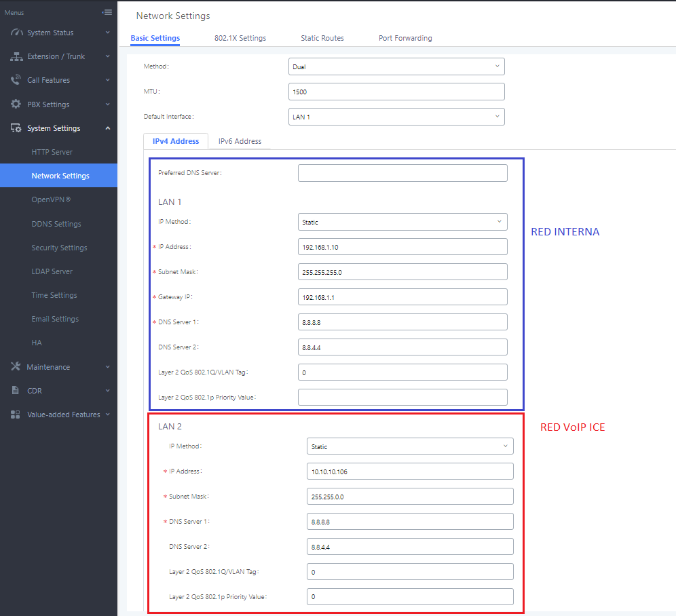Open the OpenVPN settings page
Screen dimensions: 676x616
[53, 199]
